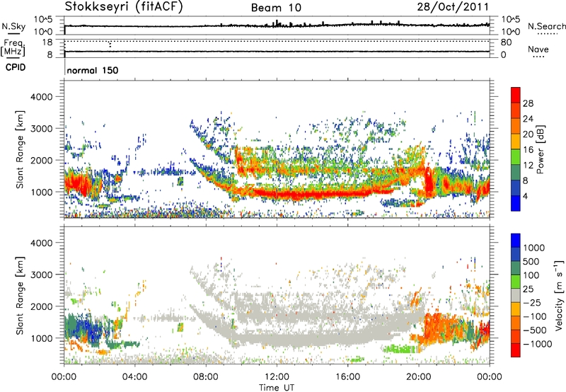Click the 'Freq. [MHz]' legend label
Image resolution: width=566 pixels, height=392 pixels.
(13, 47)
